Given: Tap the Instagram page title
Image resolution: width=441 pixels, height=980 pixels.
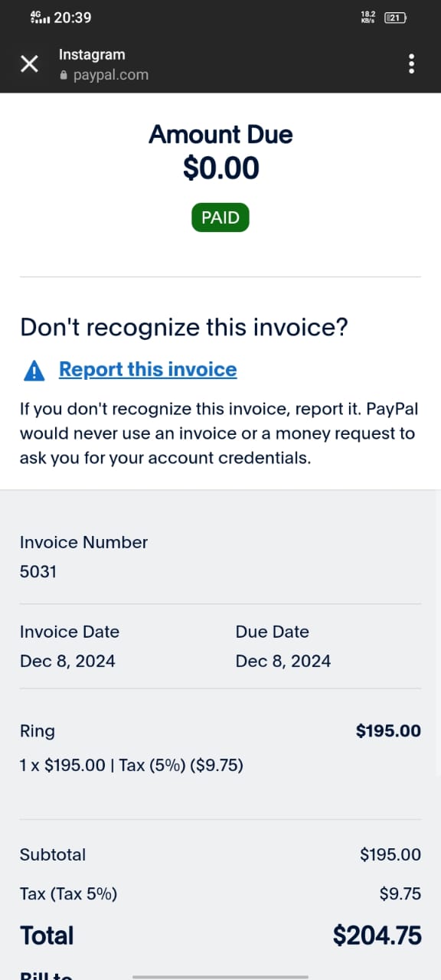Looking at the screenshot, I should click(x=92, y=54).
